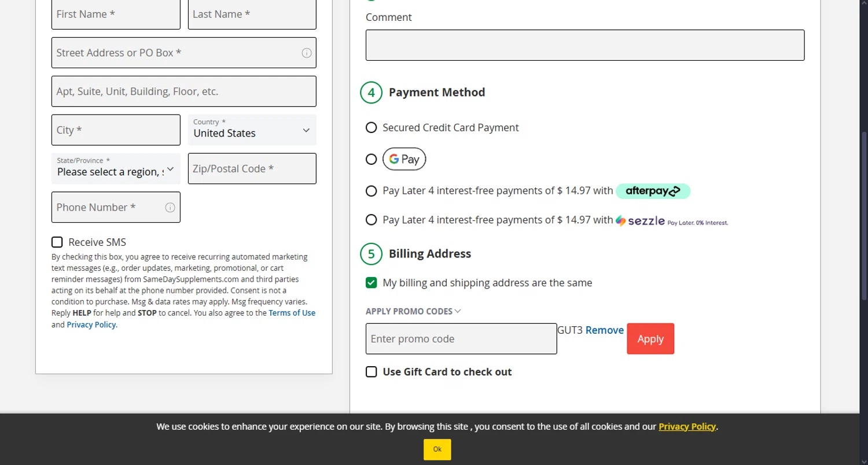Select Secured Credit Card Payment option
This screenshot has width=868, height=465.
click(372, 128)
